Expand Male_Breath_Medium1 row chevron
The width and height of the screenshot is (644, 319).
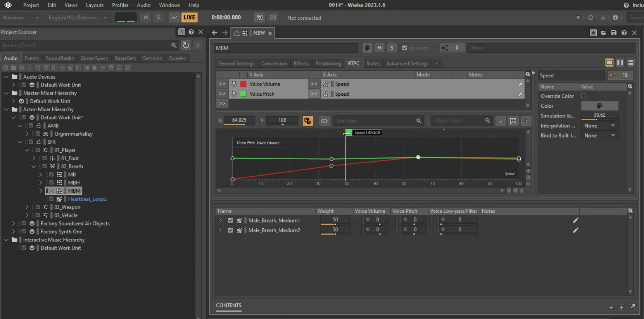[x=220, y=220]
